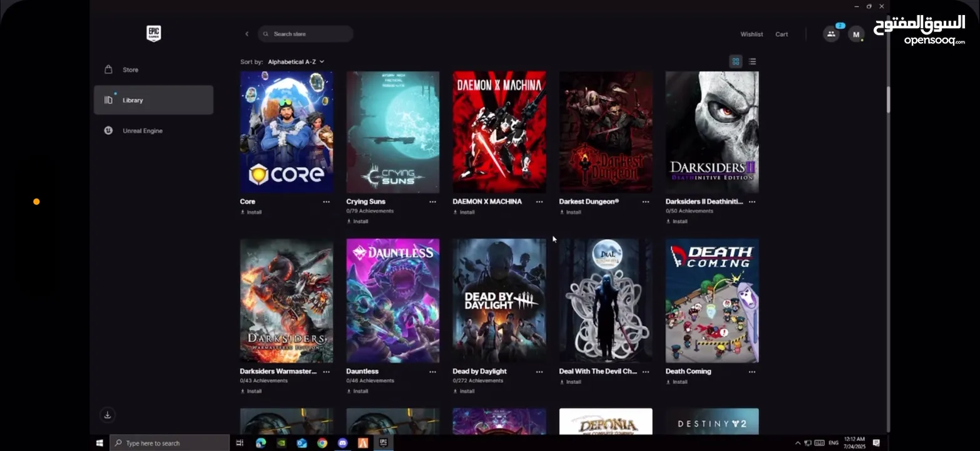Install the Core game

coord(251,212)
